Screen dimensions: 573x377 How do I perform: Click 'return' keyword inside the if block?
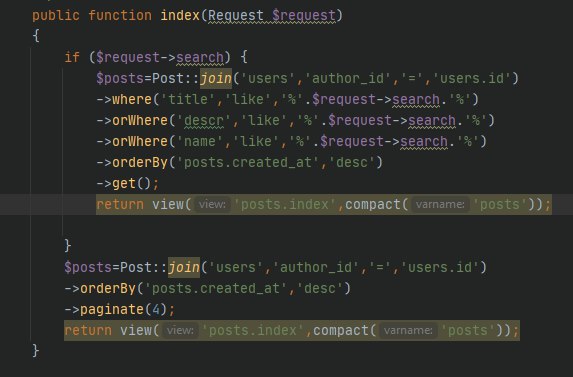(120, 205)
